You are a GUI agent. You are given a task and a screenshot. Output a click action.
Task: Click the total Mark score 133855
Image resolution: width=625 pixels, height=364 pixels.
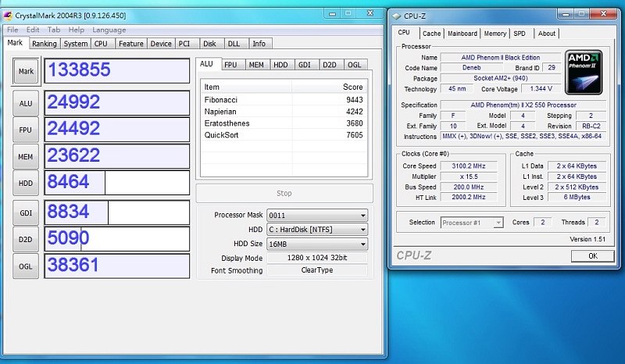(116, 71)
